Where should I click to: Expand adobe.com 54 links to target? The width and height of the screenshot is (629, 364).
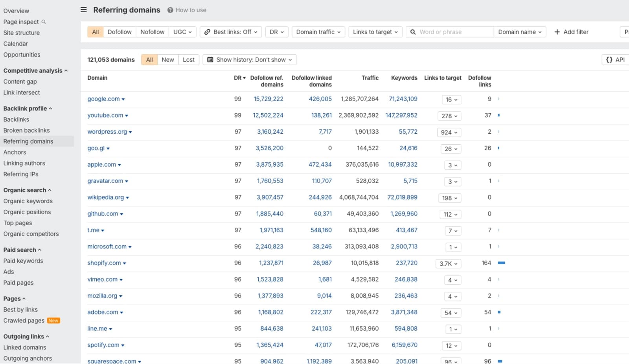point(451,313)
